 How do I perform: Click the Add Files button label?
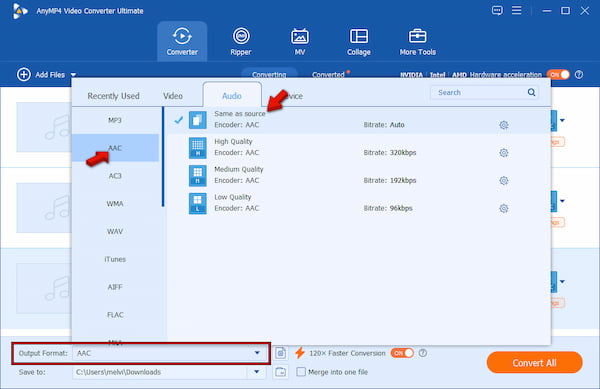click(x=50, y=75)
